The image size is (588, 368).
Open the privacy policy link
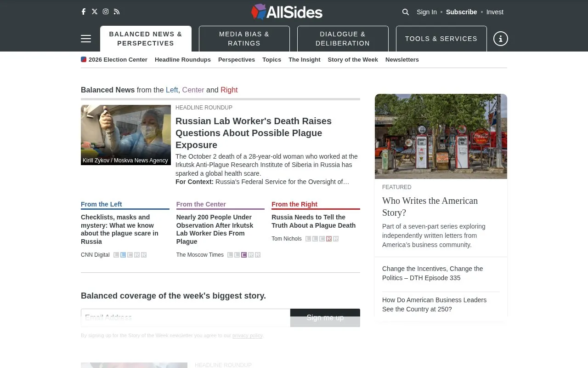coord(247,336)
